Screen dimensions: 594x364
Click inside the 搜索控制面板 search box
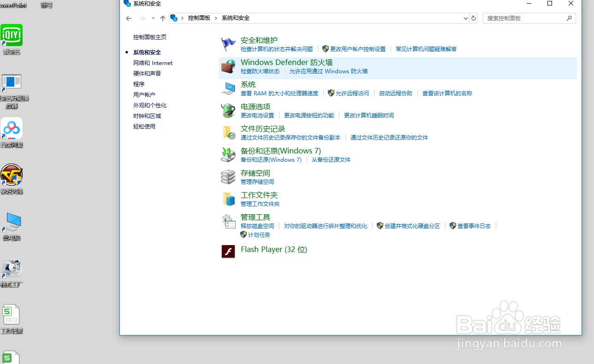tap(526, 18)
